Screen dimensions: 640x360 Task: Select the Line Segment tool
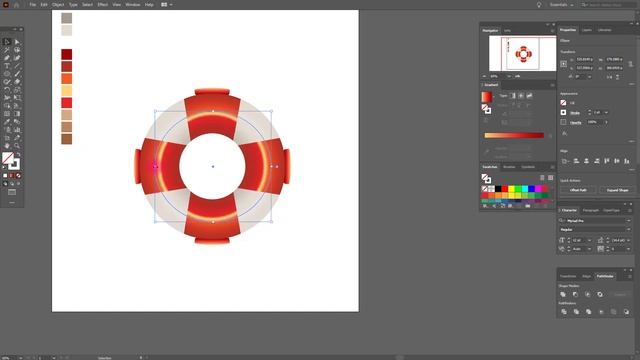point(17,66)
